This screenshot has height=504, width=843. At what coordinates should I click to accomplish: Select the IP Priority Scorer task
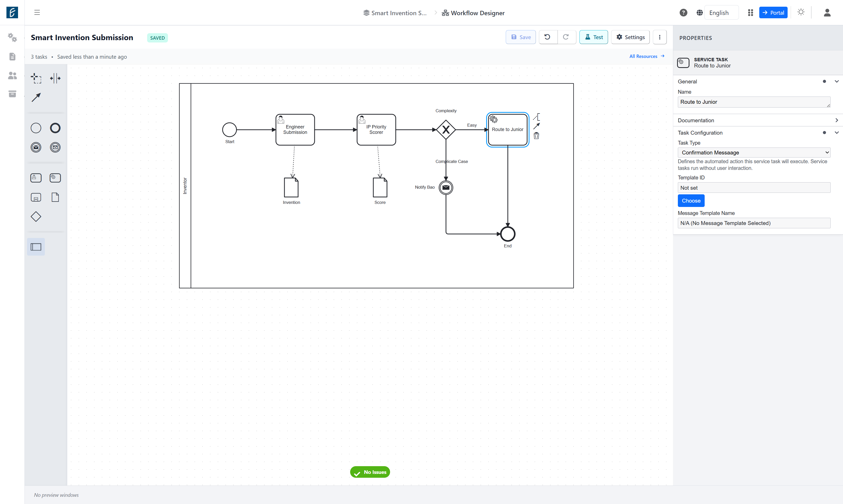[376, 130]
